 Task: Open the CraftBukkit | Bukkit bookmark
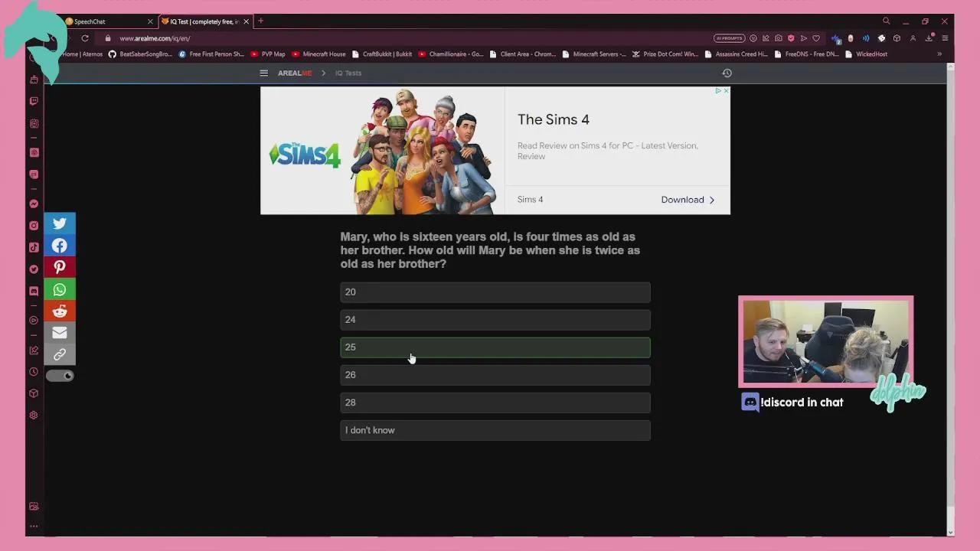[x=381, y=54]
